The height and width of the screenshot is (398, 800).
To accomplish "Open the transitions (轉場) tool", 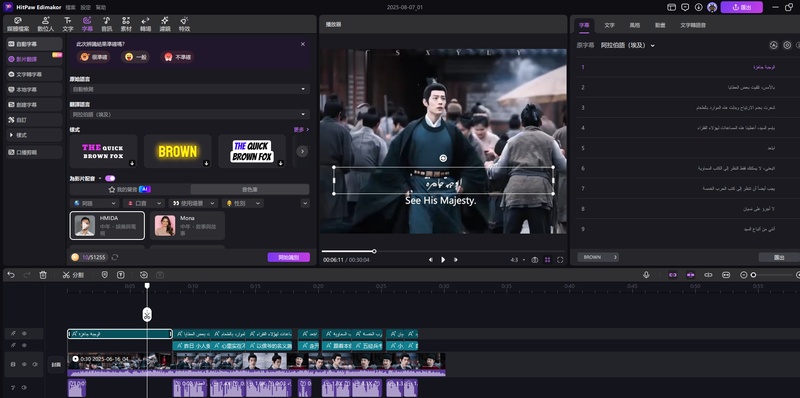I will [x=145, y=24].
